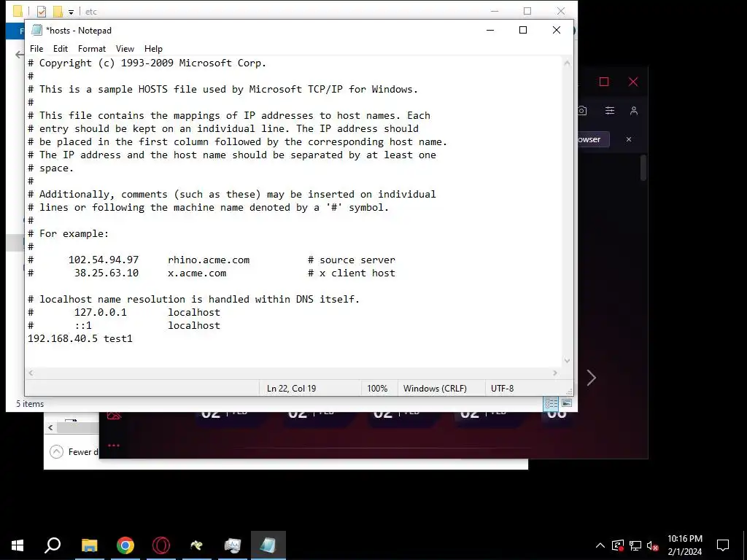Open the Edit menu in Notepad
This screenshot has height=560, width=747.
[x=60, y=49]
